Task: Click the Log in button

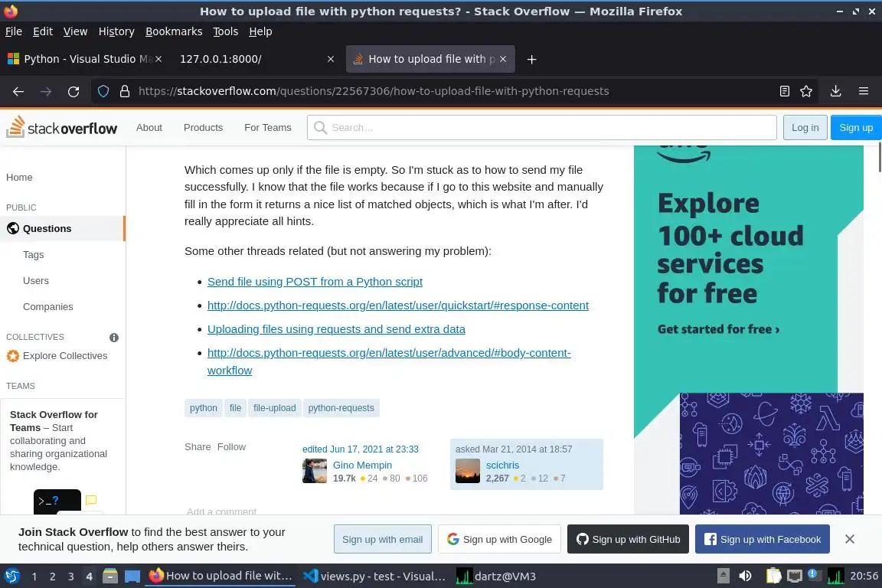Action: 805,128
